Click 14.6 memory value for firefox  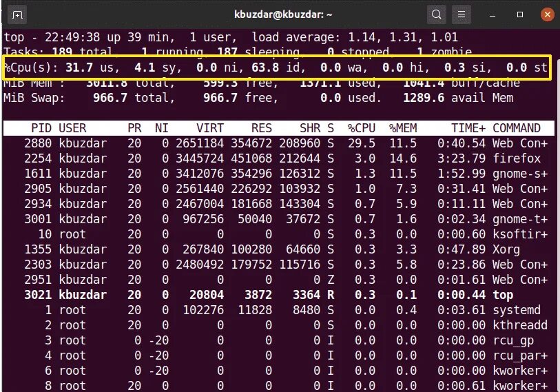point(403,158)
